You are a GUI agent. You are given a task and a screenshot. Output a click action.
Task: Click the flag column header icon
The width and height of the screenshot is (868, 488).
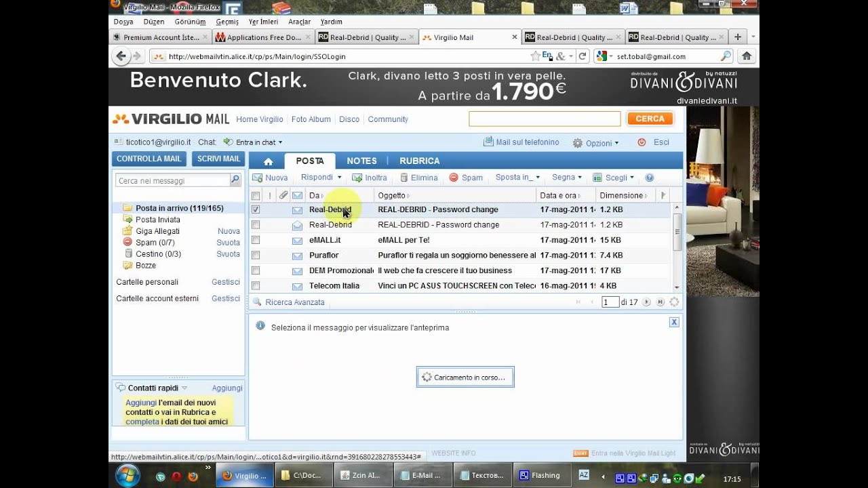[x=663, y=195]
